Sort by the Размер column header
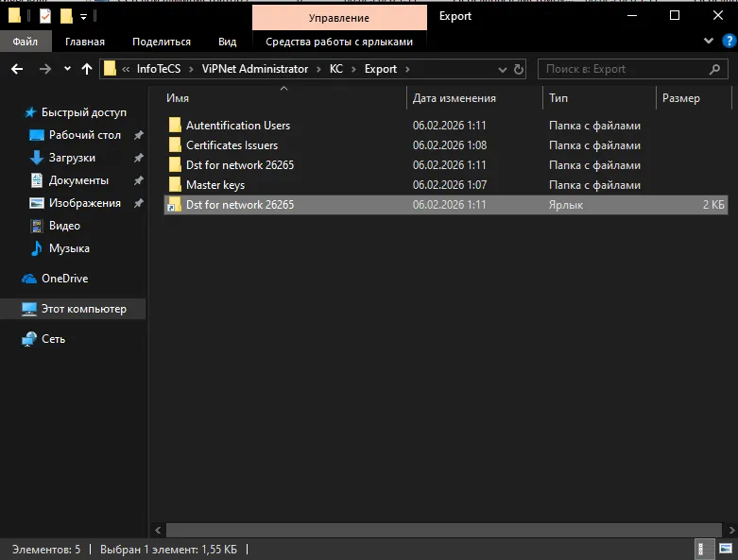Viewport: 738px width, 560px height. pyautogui.click(x=680, y=98)
